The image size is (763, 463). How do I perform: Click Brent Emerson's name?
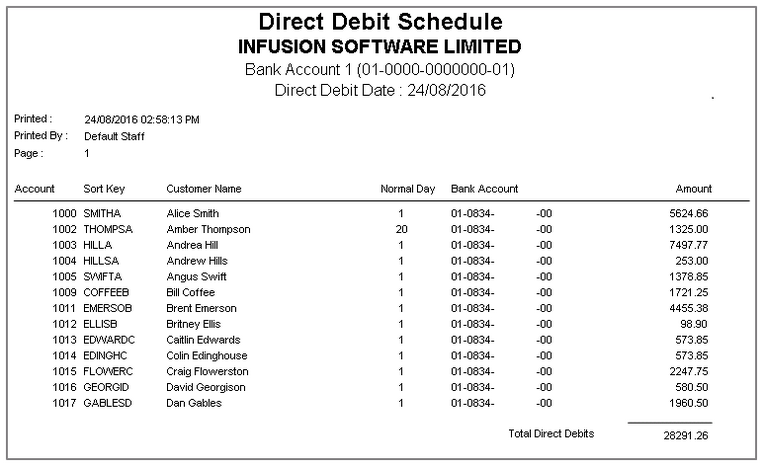pyautogui.click(x=201, y=308)
